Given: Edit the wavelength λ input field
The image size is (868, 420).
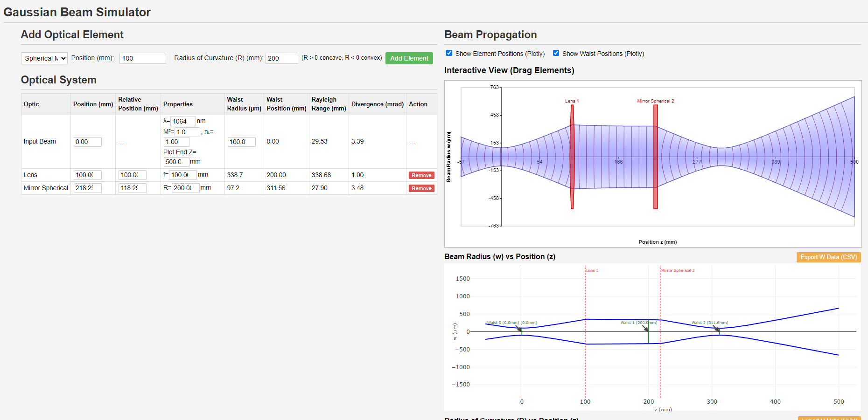Looking at the screenshot, I should pyautogui.click(x=182, y=121).
